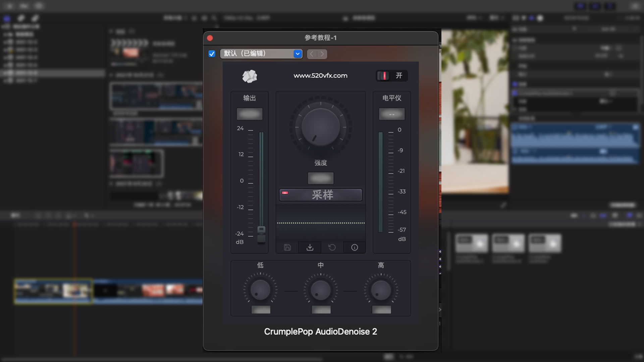Select the yellow-outlined clip in the timeline
Viewport: 644px width, 362px height.
tap(53, 291)
